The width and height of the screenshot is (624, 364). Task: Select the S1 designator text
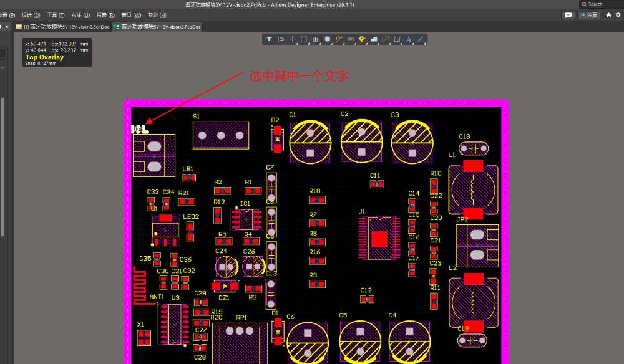point(196,117)
